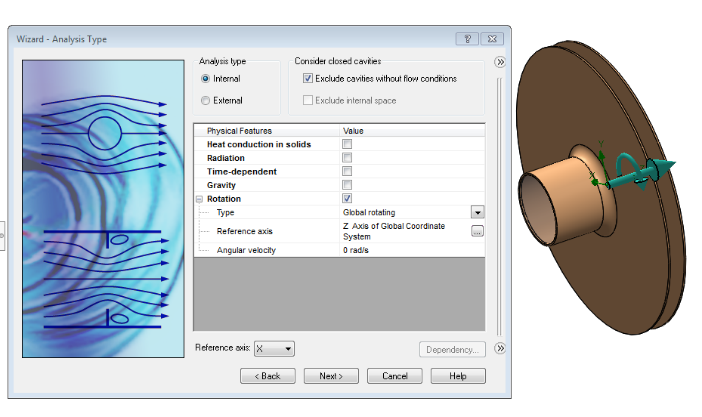Enable Heat conduction in solids
This screenshot has width=702, height=417.
point(347,144)
